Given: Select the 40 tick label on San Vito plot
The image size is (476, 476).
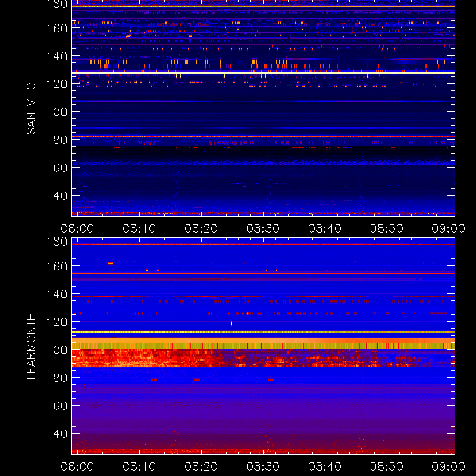Looking at the screenshot, I should [x=60, y=196].
